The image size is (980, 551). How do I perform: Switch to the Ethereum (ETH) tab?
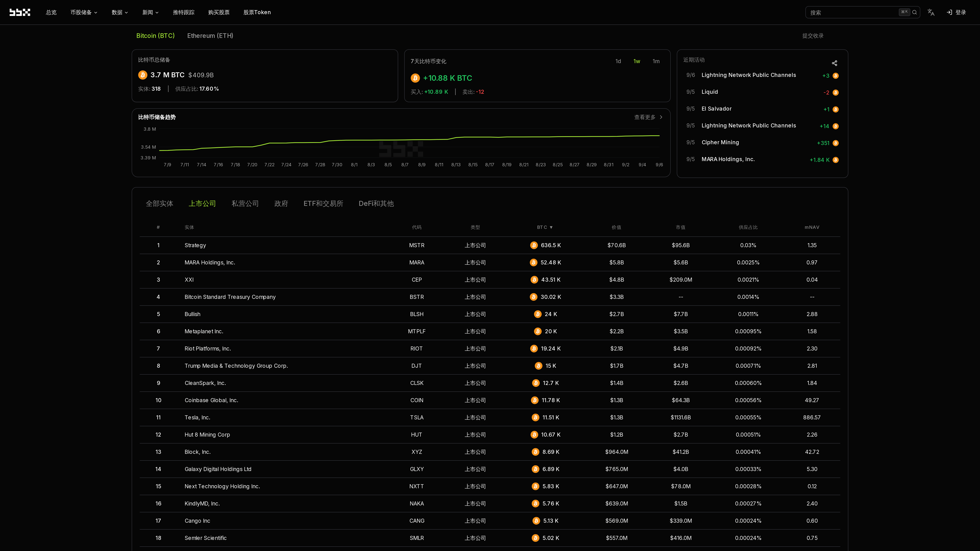(x=210, y=36)
